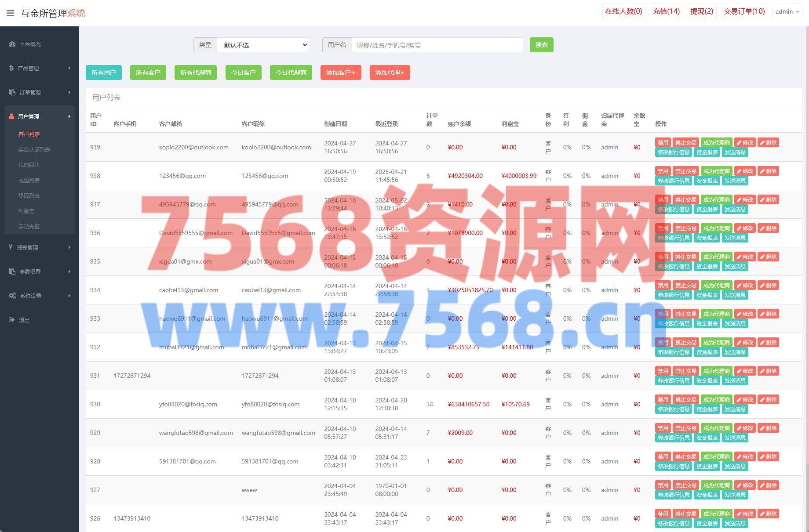Click the 平台概况 dashboard icon

12,44
